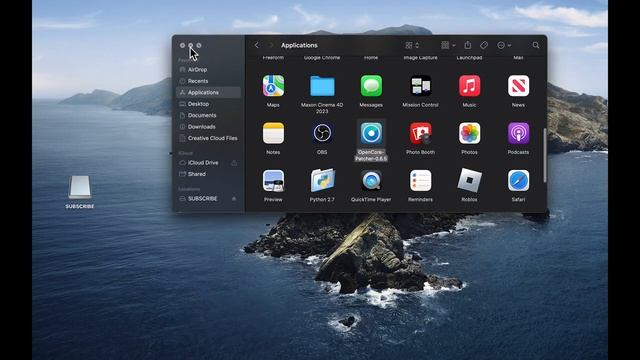Click the Finder search magnifier icon
This screenshot has height=360, width=640.
tap(536, 45)
